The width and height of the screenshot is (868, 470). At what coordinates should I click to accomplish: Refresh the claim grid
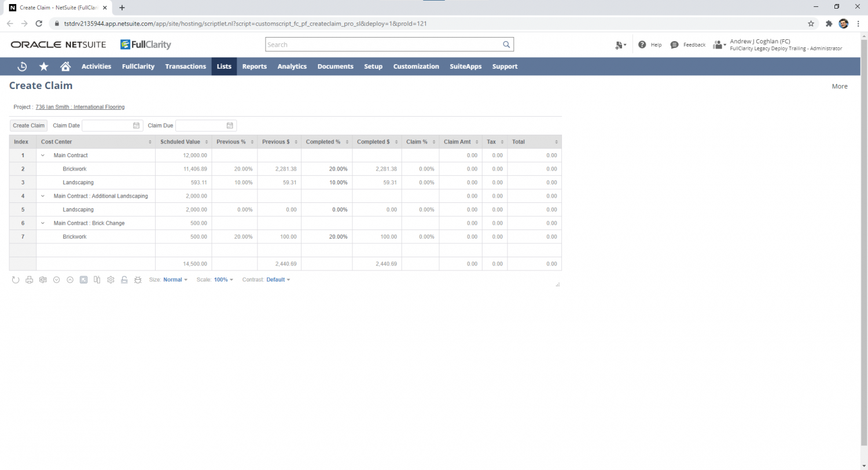pos(16,279)
